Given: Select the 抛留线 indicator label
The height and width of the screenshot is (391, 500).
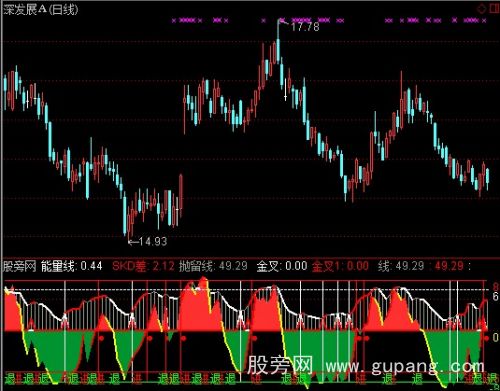Looking at the screenshot, I should [197, 266].
